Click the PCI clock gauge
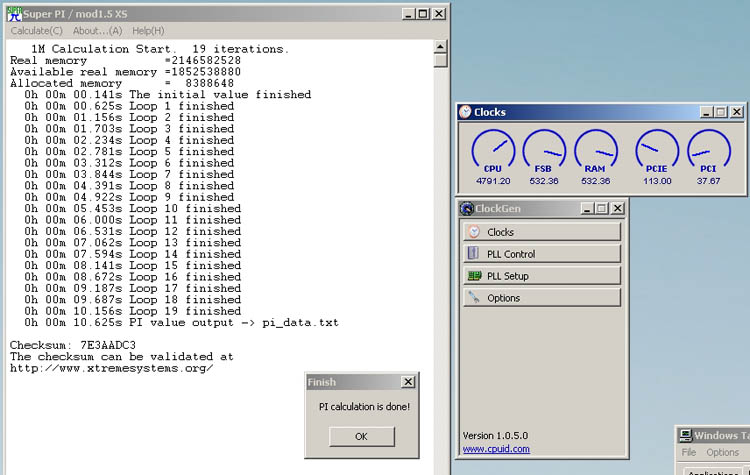750x475 pixels. (x=708, y=151)
